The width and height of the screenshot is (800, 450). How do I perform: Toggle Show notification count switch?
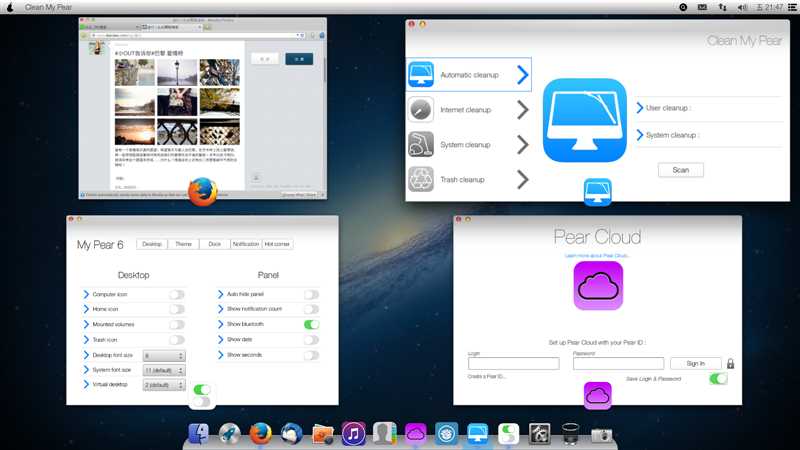click(x=311, y=309)
